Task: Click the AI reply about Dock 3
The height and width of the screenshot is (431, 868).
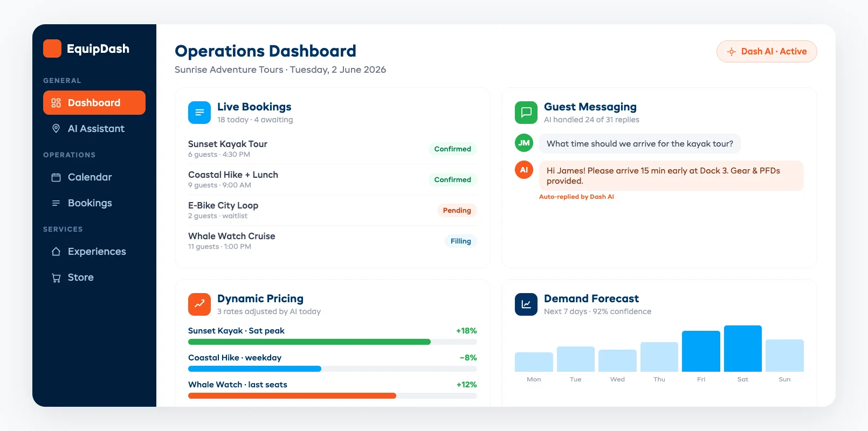Action: coord(671,176)
